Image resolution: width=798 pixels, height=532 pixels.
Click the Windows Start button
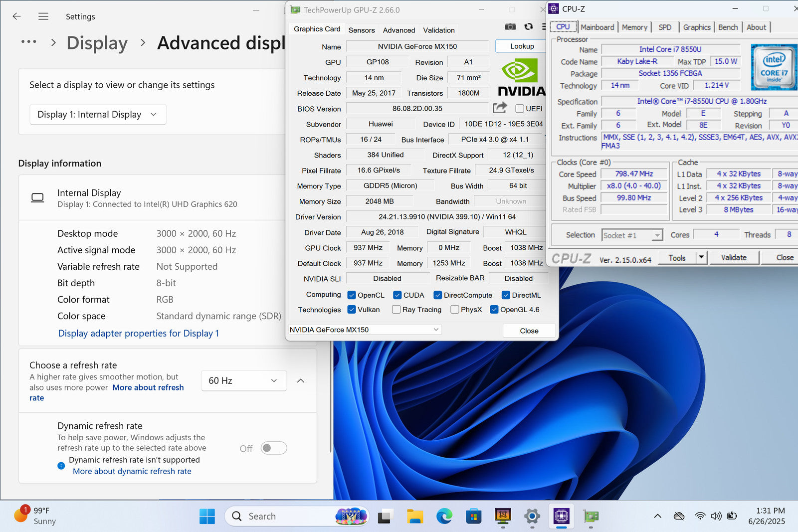(207, 516)
